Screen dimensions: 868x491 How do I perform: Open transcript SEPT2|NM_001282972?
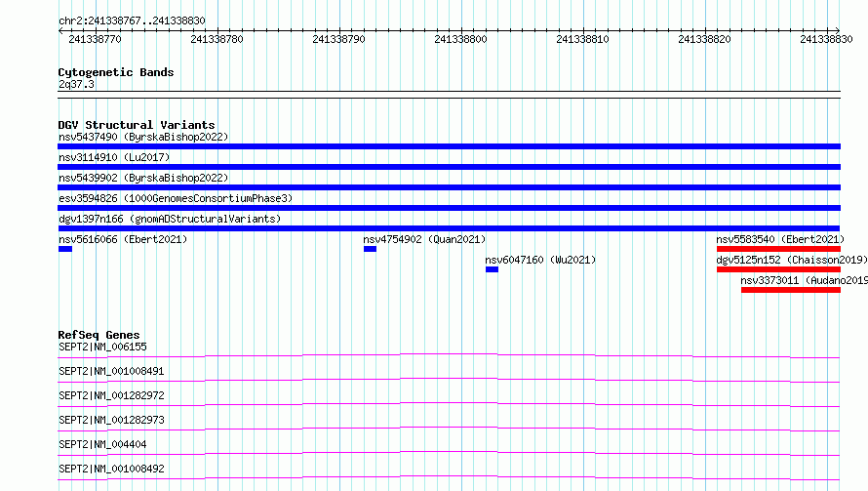(x=111, y=395)
